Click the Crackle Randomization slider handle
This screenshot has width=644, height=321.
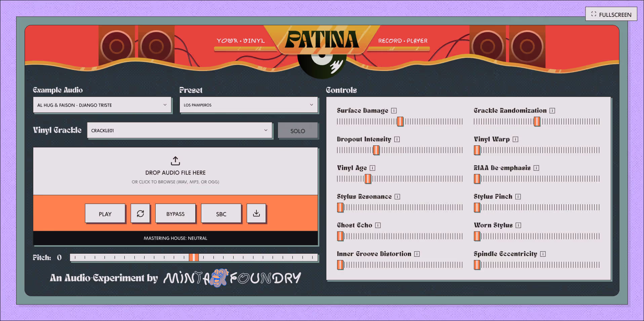tap(537, 121)
